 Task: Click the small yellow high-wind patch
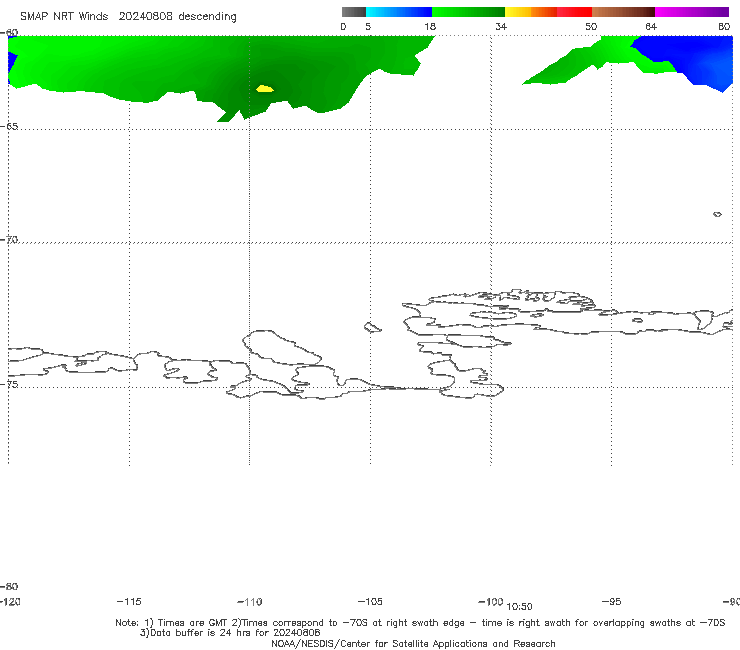point(265,88)
